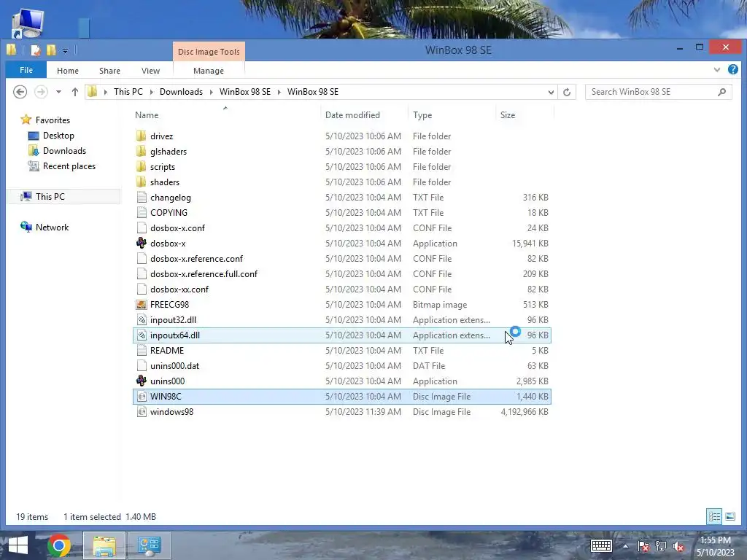Image resolution: width=747 pixels, height=560 pixels.
Task: Select the unins000.dat file name
Action: (x=174, y=366)
